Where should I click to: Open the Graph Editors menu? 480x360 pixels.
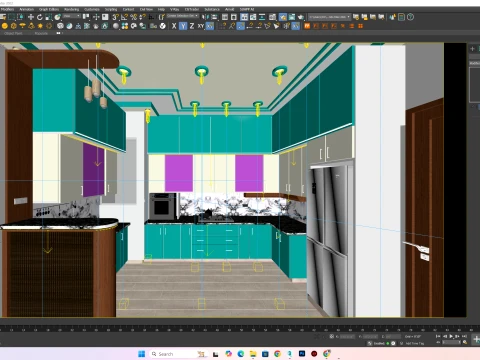tap(49, 9)
